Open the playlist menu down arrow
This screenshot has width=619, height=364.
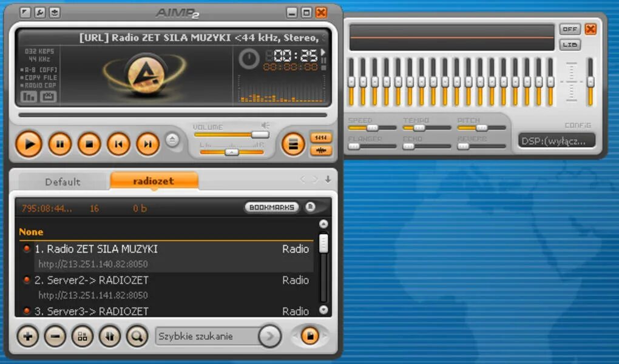(x=328, y=179)
